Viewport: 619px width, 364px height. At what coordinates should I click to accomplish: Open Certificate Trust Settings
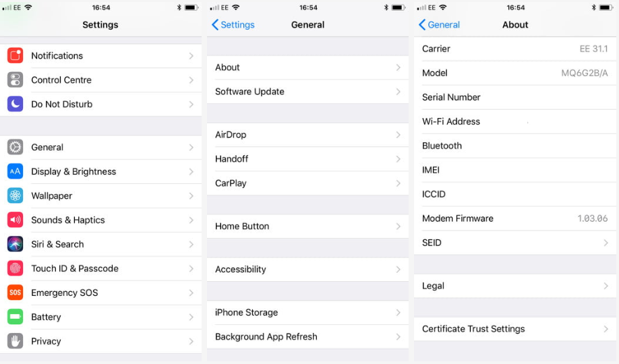(515, 328)
